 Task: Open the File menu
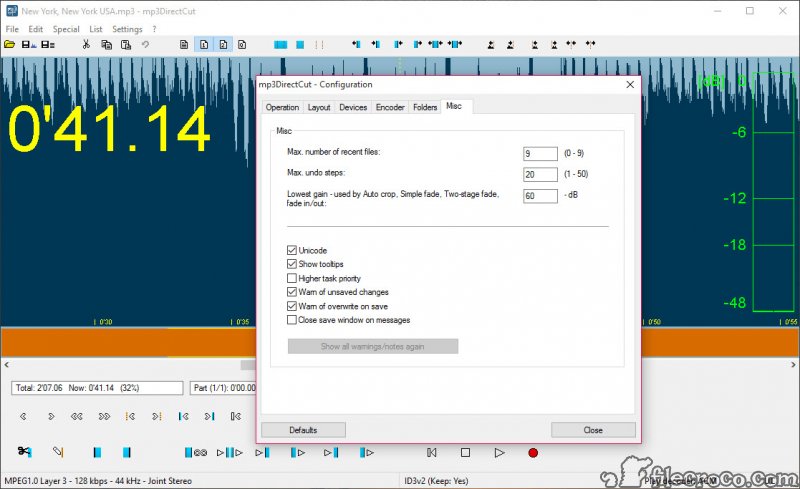12,29
